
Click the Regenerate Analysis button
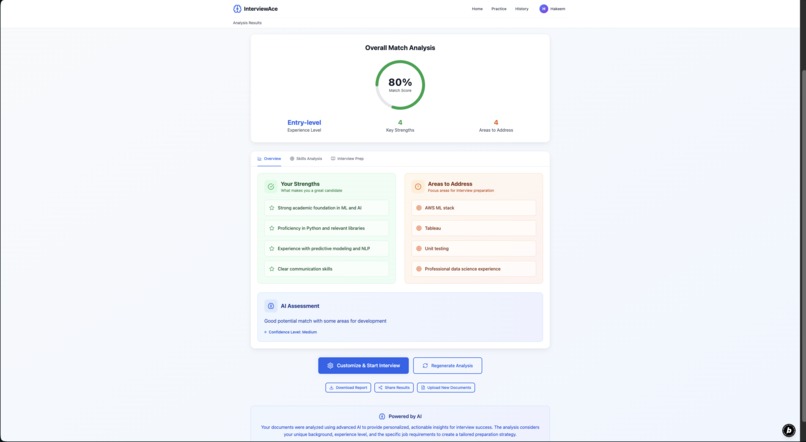point(448,366)
